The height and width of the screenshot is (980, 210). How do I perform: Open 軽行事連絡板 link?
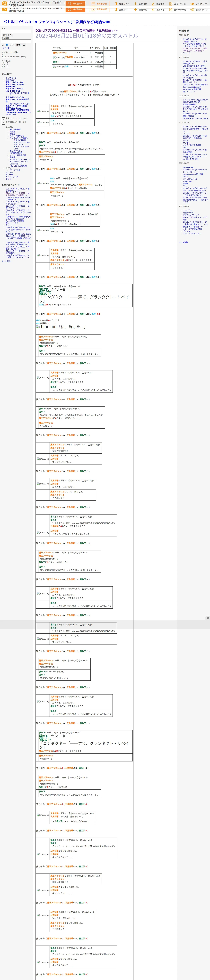pyautogui.click(x=15, y=129)
